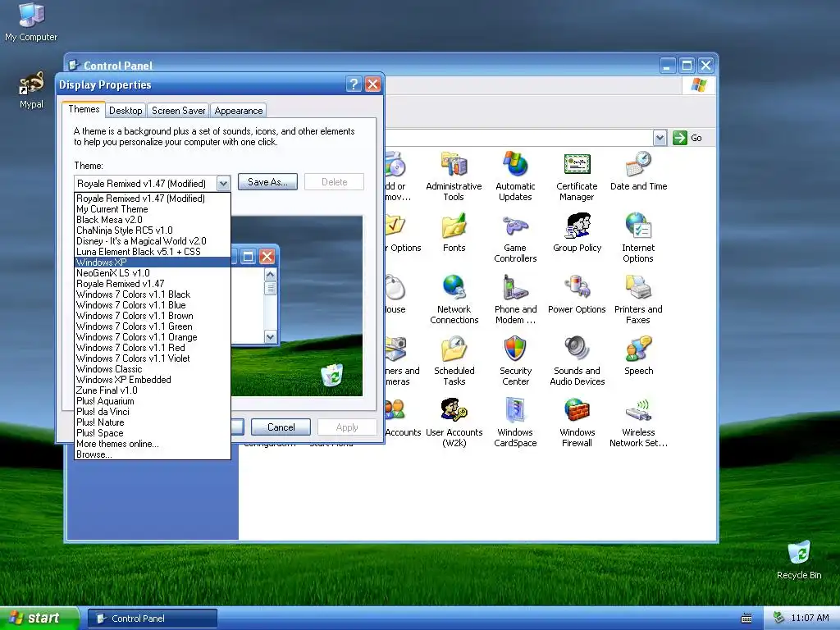The image size is (840, 630).
Task: Switch to the Screen Saver tab
Action: tap(178, 111)
